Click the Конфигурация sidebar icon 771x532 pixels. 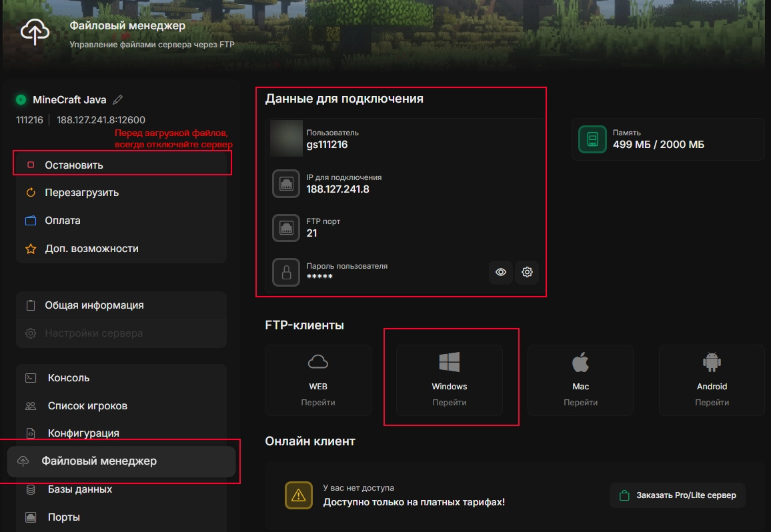29,433
